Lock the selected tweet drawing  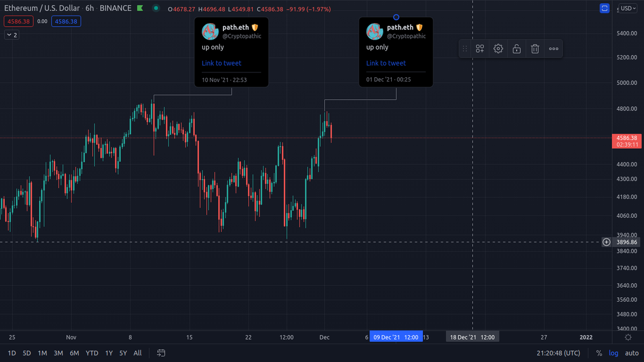(516, 49)
